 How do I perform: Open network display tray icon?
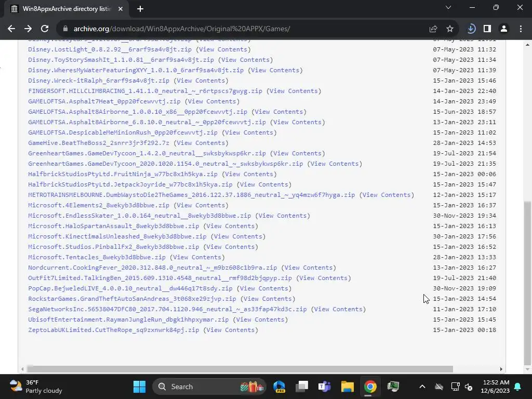coord(455,387)
